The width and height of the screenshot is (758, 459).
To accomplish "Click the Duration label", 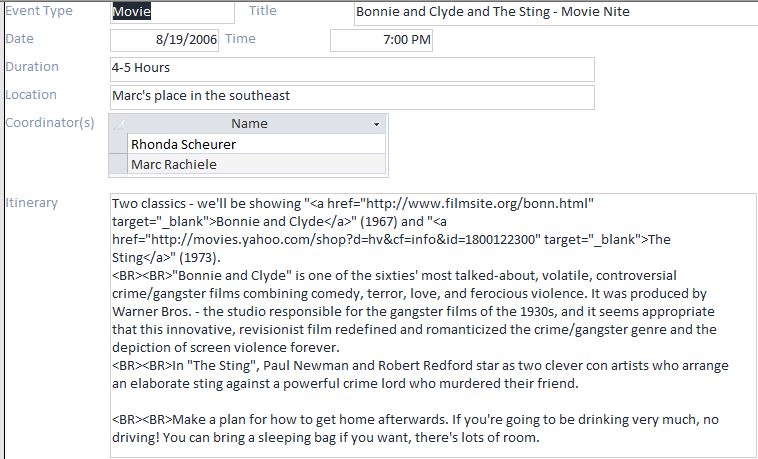I will coord(32,67).
